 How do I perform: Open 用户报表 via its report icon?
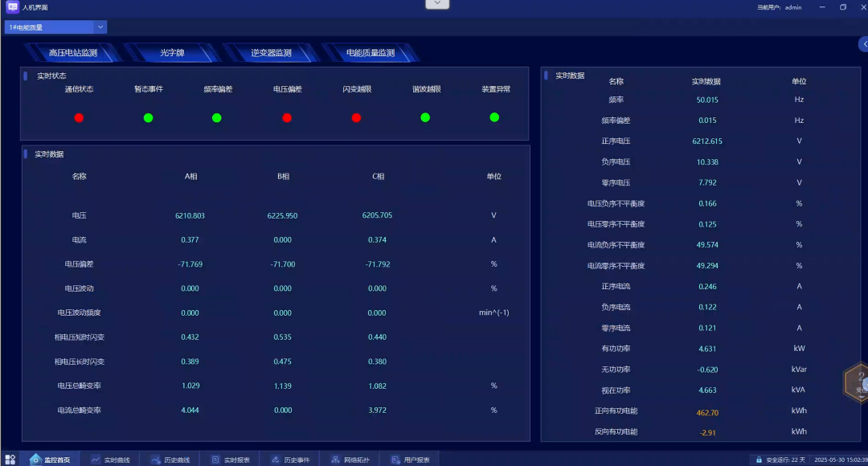(394, 458)
